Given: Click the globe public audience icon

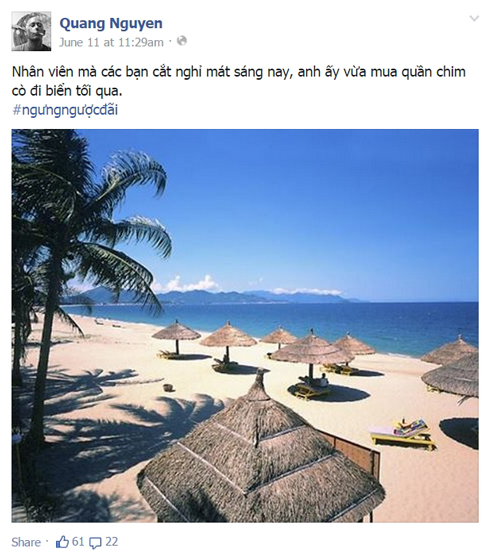Looking at the screenshot, I should [x=182, y=41].
